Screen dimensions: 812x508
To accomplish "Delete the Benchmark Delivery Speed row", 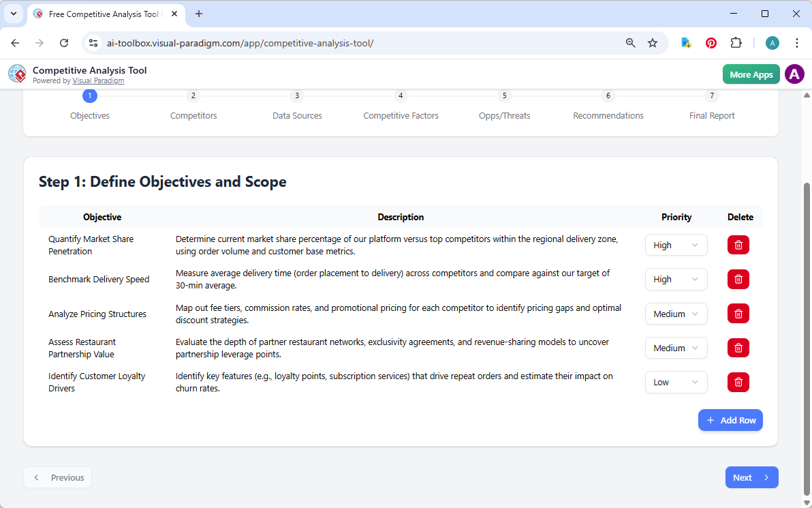I will [x=738, y=279].
